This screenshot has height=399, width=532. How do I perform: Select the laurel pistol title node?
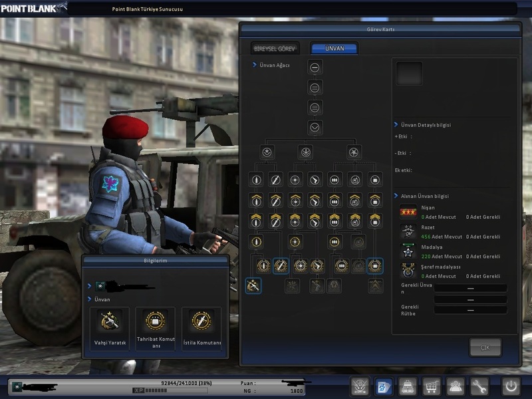coord(317,265)
